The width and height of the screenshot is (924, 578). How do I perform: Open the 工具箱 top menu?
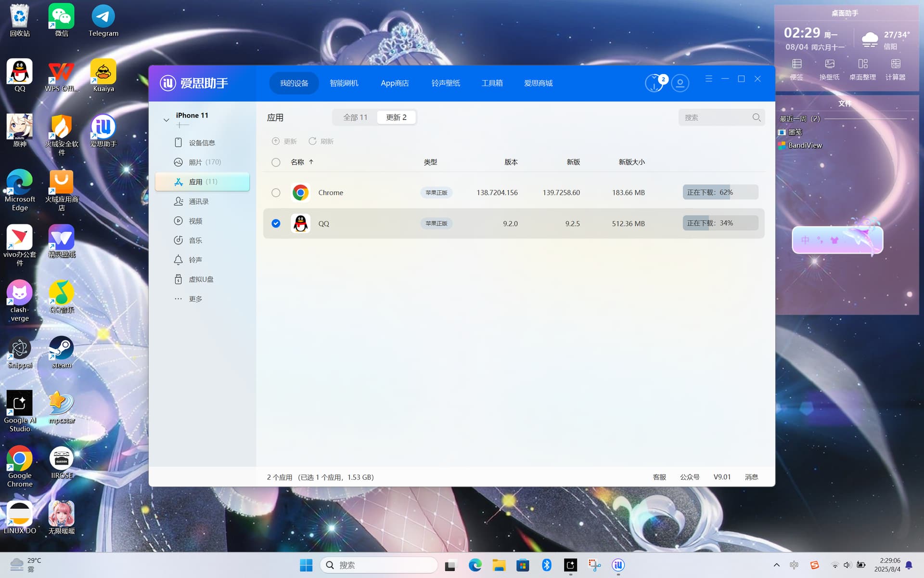(492, 83)
